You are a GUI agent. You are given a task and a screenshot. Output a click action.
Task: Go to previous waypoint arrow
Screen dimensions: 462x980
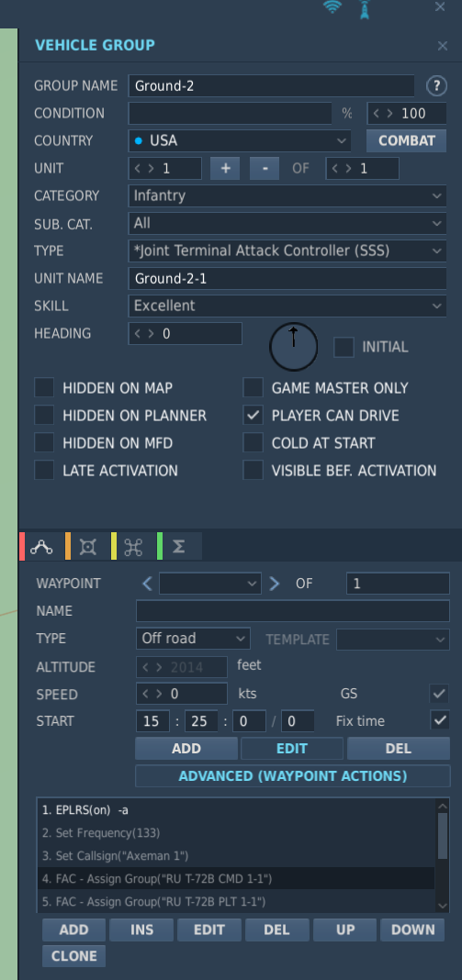click(147, 584)
